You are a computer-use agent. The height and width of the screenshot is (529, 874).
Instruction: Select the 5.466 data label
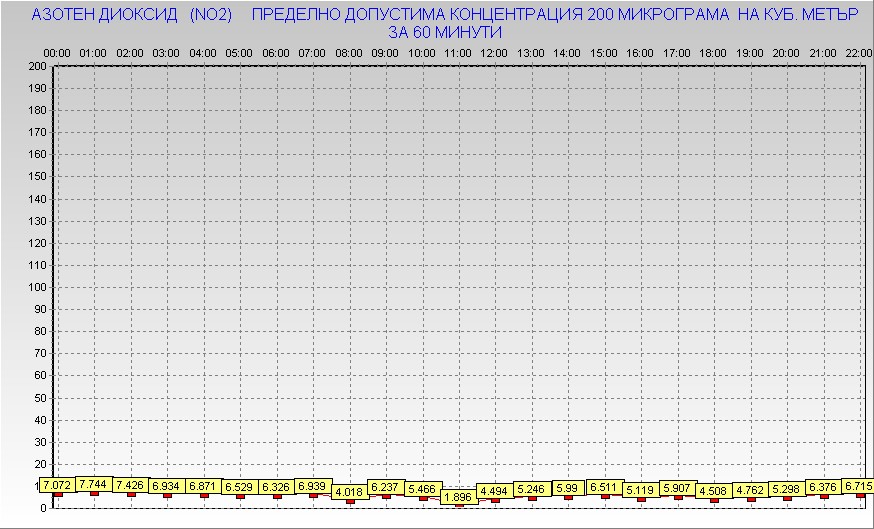422,489
